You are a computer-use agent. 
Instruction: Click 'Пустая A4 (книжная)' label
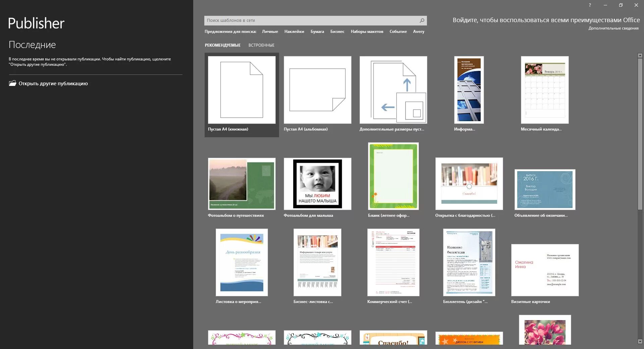pyautogui.click(x=228, y=129)
